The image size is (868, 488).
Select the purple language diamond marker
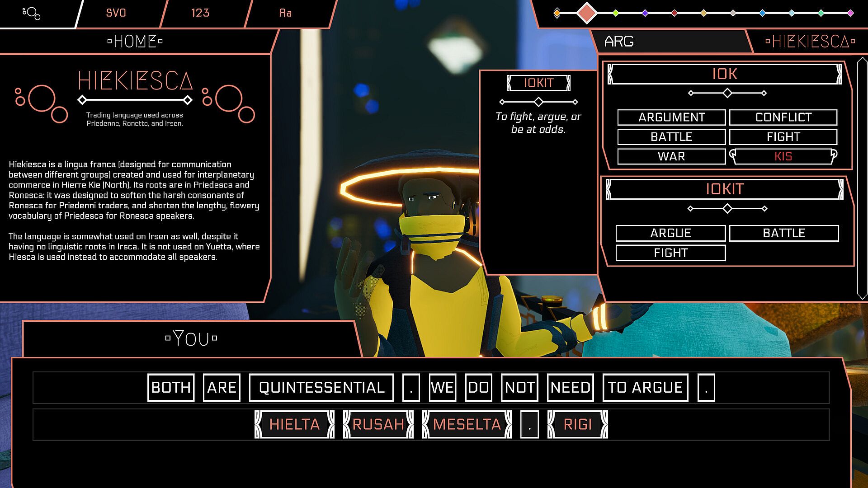(645, 13)
